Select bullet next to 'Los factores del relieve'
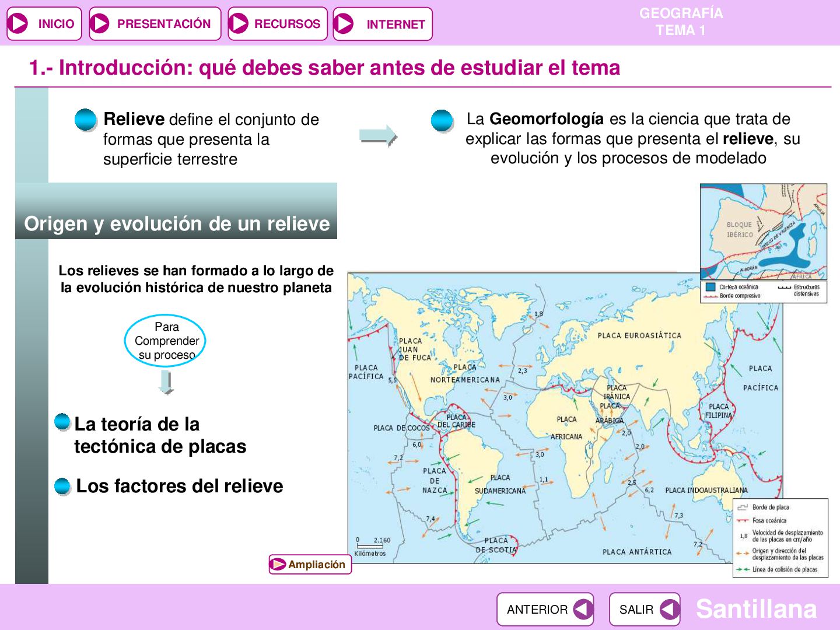This screenshot has height=630, width=840. pos(62,487)
